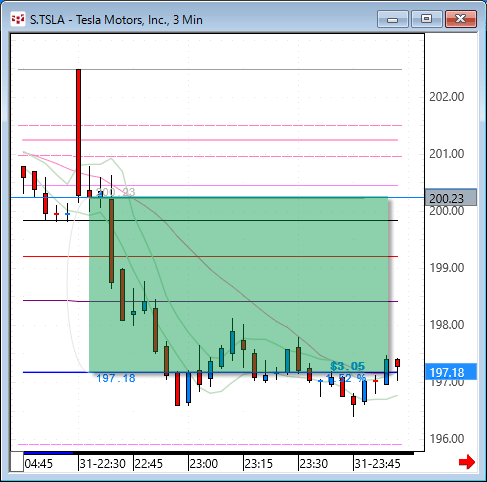The width and height of the screenshot is (487, 482).
Task: Click the 202.00 price axis label
Action: pyautogui.click(x=447, y=97)
